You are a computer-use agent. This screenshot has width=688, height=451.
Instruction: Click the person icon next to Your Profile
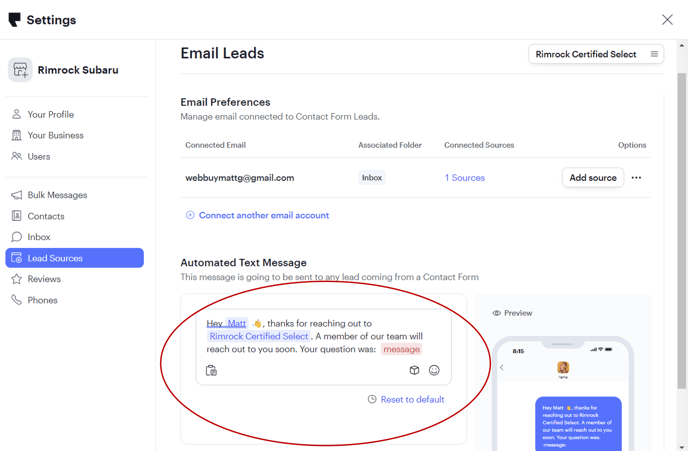(16, 114)
